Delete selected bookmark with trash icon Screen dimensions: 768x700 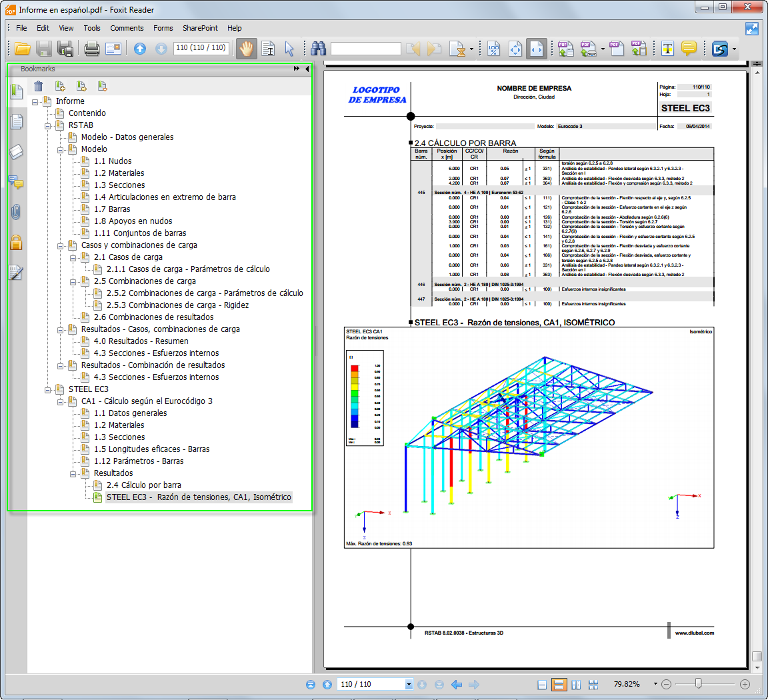point(38,86)
